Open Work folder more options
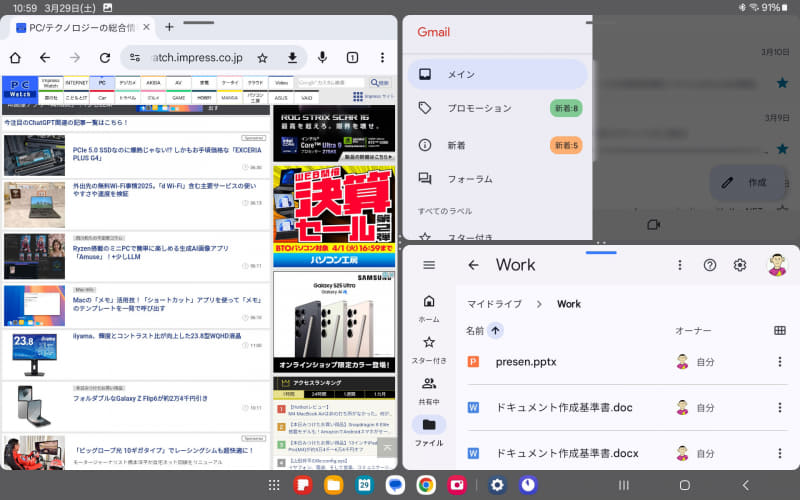 click(680, 265)
